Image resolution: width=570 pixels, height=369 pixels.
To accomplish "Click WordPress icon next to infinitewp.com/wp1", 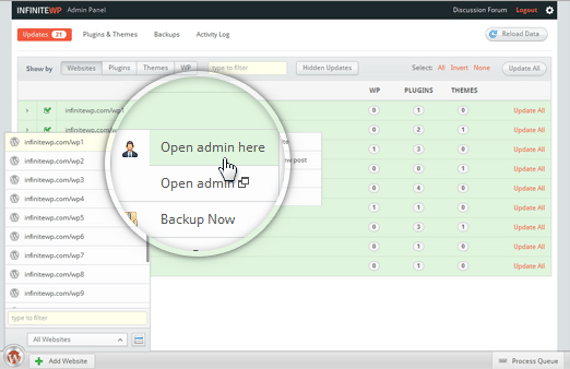I will pyautogui.click(x=15, y=142).
